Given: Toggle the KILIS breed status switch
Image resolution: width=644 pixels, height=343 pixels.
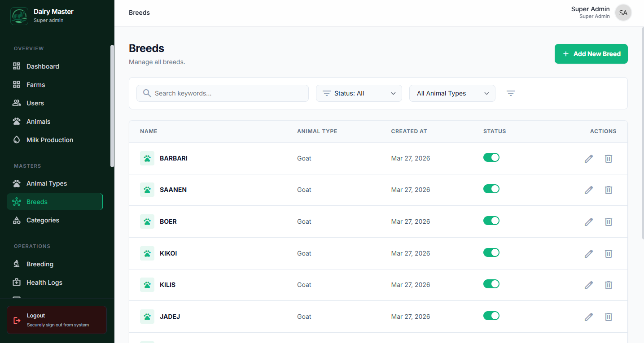Looking at the screenshot, I should pos(491,284).
